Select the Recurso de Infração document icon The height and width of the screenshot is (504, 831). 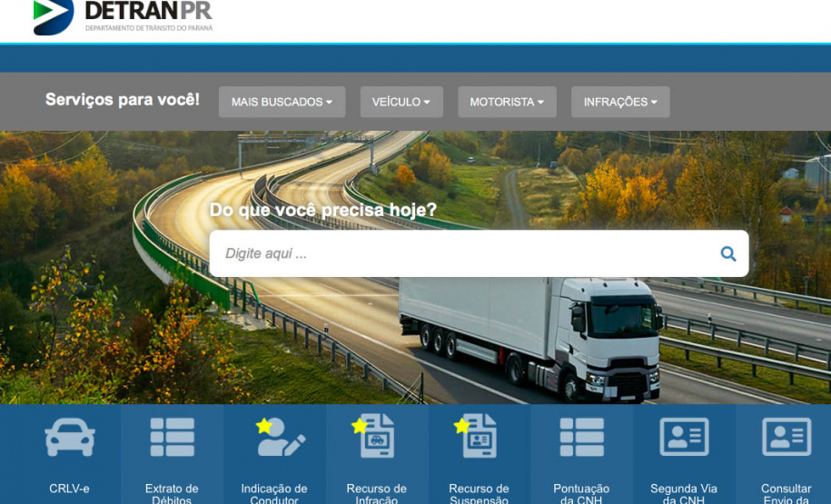coord(375,436)
